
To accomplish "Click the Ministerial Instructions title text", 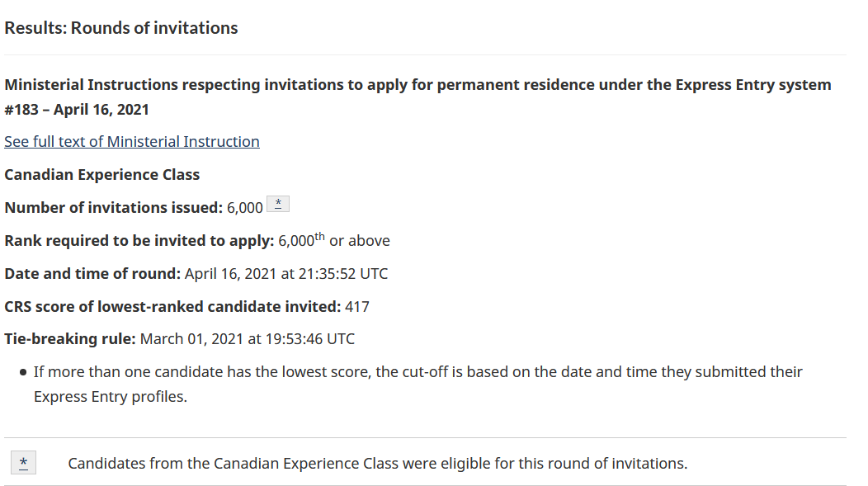I will click(418, 85).
